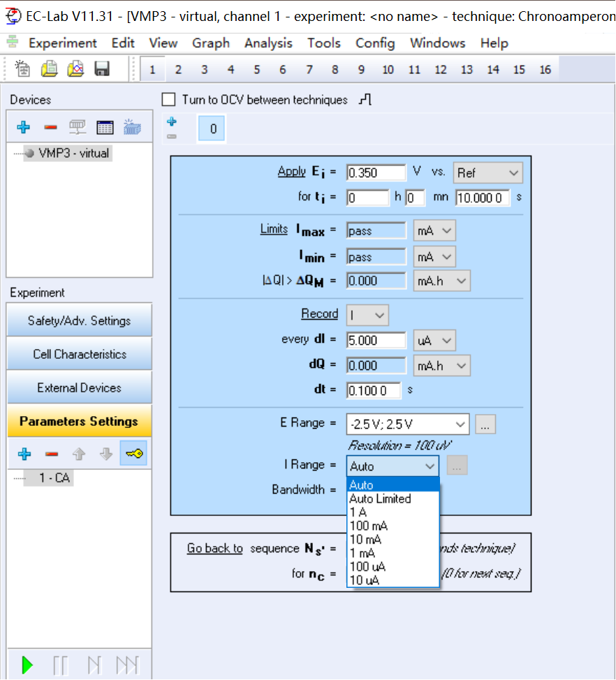
Task: Open the vs. Ref dropdown
Action: pos(514,172)
